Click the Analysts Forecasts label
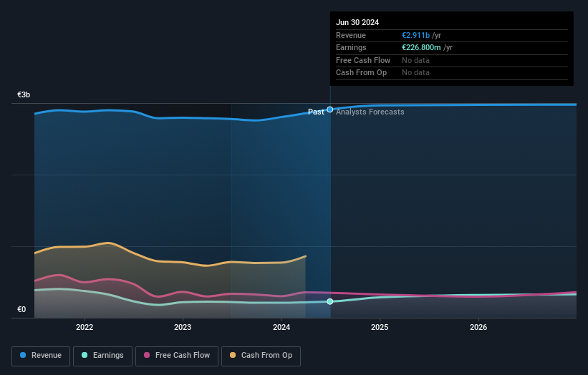The width and height of the screenshot is (588, 375). point(370,112)
